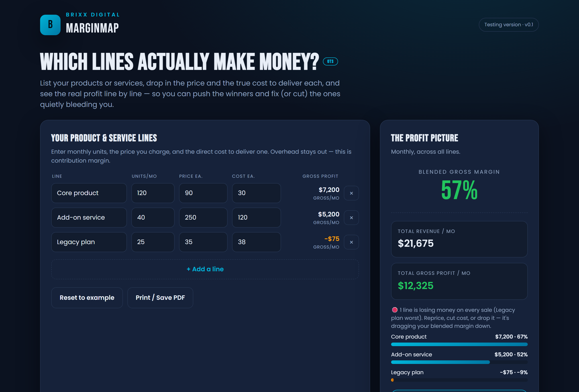Click the Which Lines Actually Make Money headline
Screen dimensions: 579x392
179,61
